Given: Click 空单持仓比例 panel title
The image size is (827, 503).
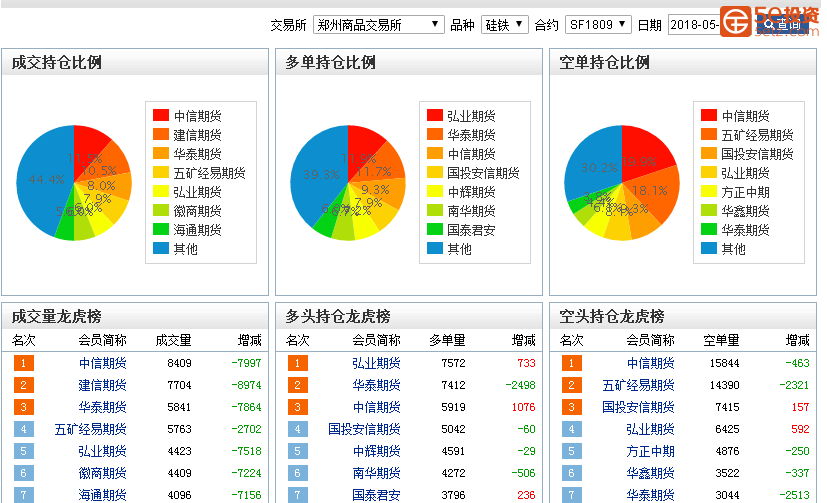Looking at the screenshot, I should (x=604, y=62).
